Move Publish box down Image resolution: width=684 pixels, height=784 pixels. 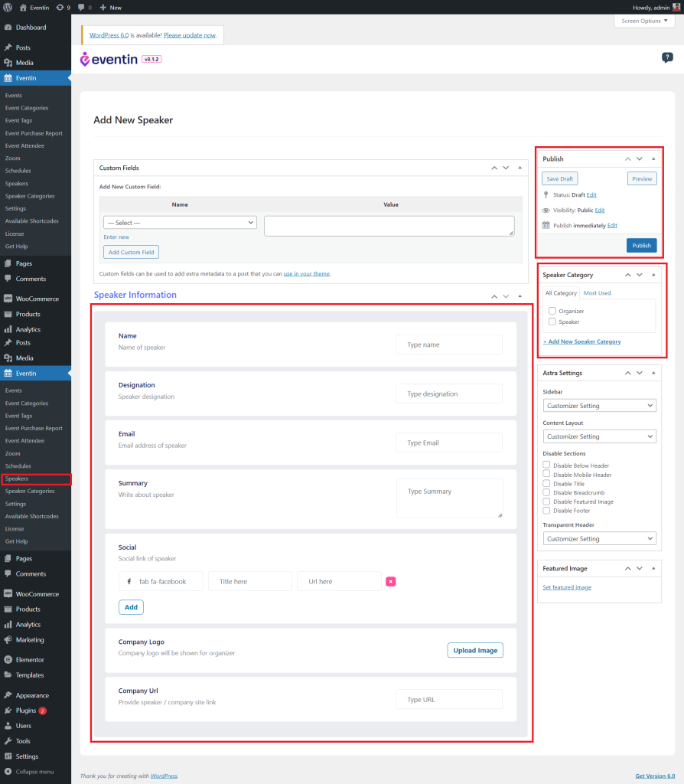pos(640,159)
